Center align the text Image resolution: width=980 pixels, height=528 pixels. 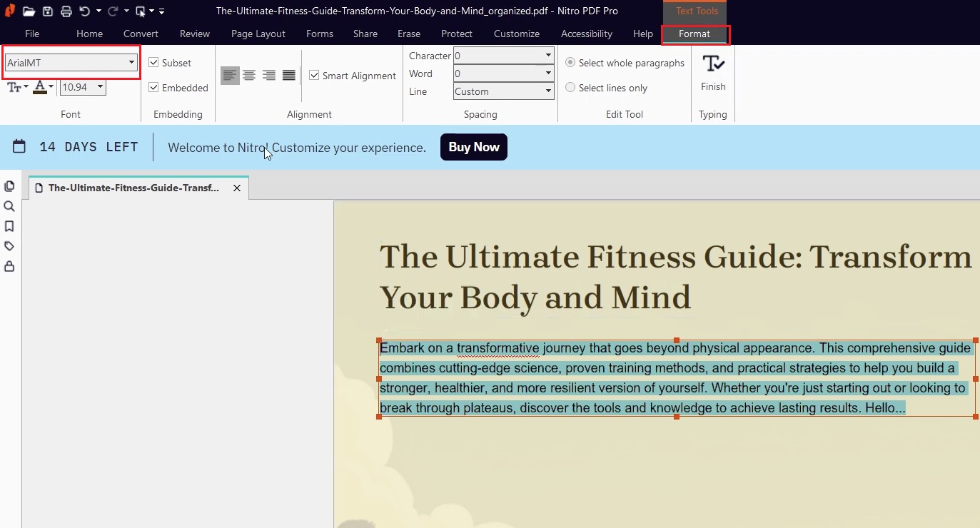[249, 75]
